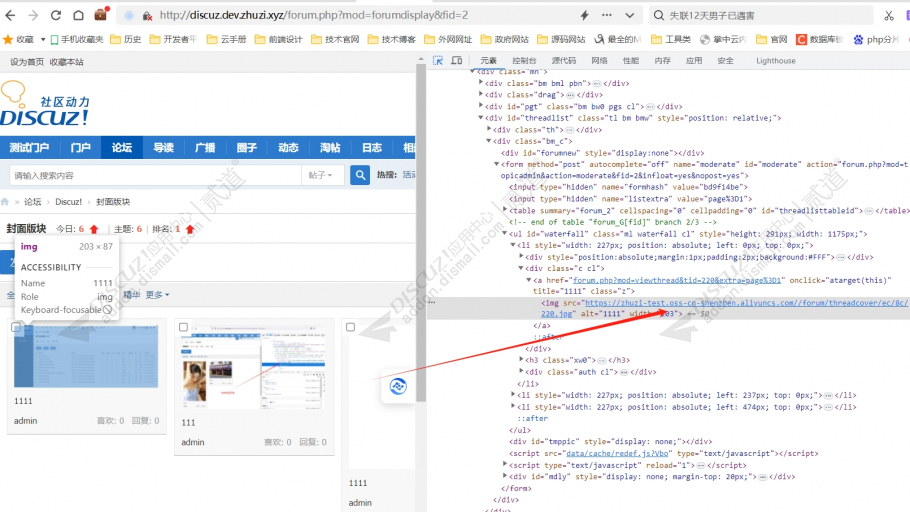Open the 导读 navigation menu item
Viewport: 910px width, 512px height.
163,148
